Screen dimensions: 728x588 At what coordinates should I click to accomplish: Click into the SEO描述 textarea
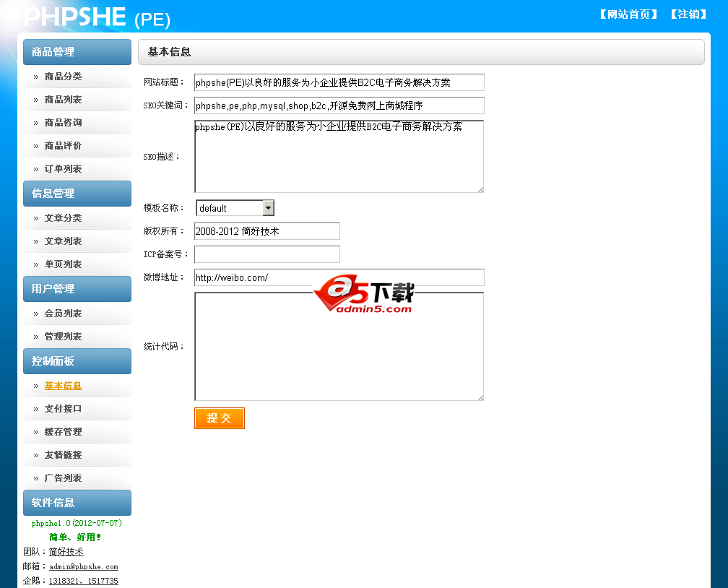[339, 157]
